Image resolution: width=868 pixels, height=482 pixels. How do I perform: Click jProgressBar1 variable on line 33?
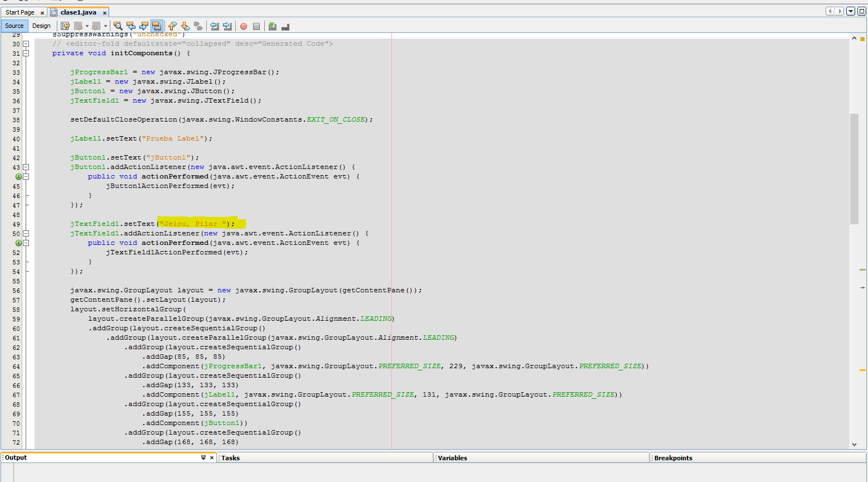pos(99,73)
